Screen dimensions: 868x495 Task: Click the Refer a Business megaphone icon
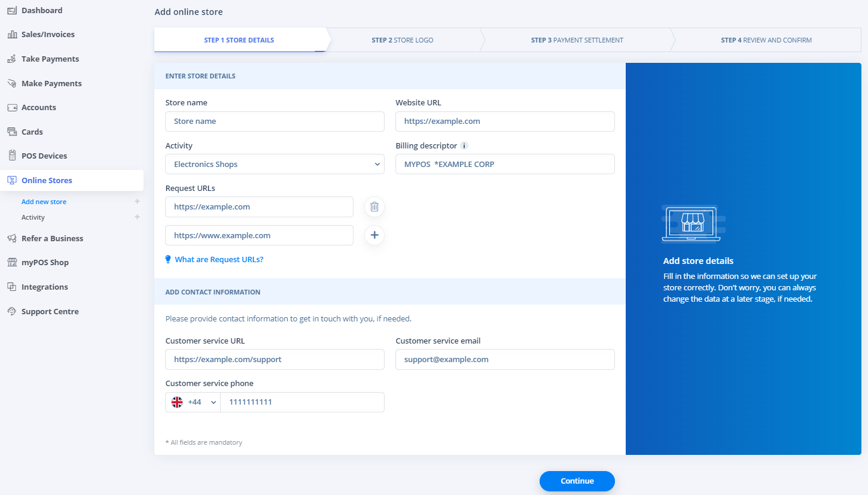coord(12,239)
